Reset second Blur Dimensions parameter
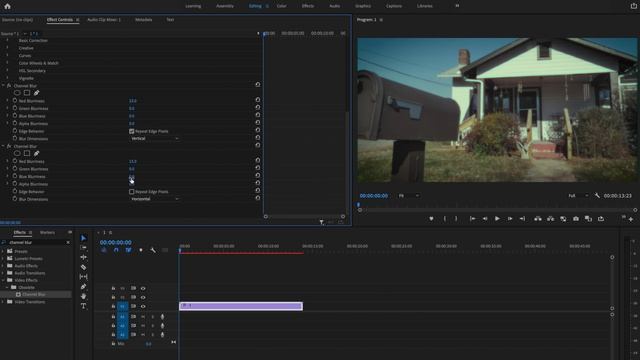The image size is (640, 360). click(258, 198)
